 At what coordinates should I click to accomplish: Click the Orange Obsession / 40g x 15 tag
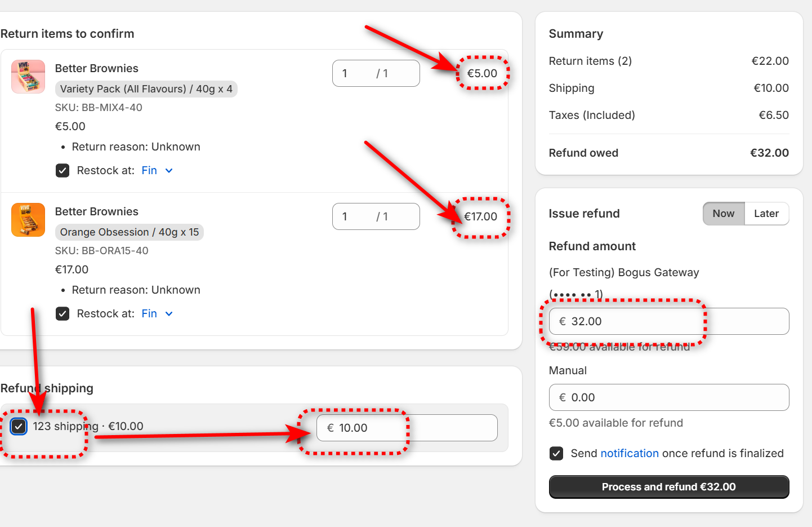(129, 232)
